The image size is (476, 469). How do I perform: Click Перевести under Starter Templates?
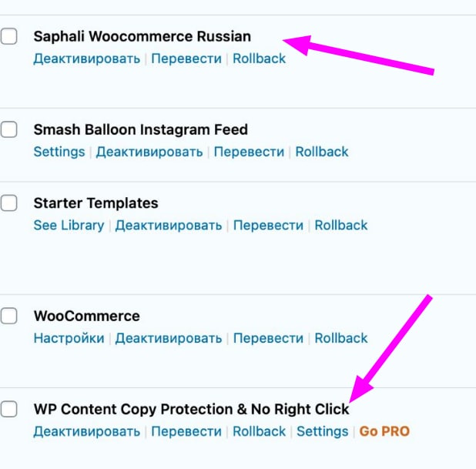click(268, 226)
